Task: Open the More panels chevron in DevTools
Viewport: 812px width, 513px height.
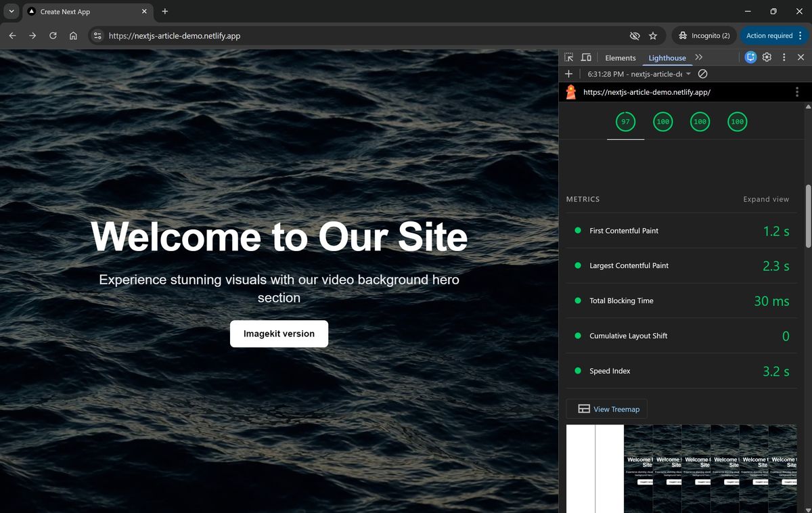Action: (x=698, y=58)
